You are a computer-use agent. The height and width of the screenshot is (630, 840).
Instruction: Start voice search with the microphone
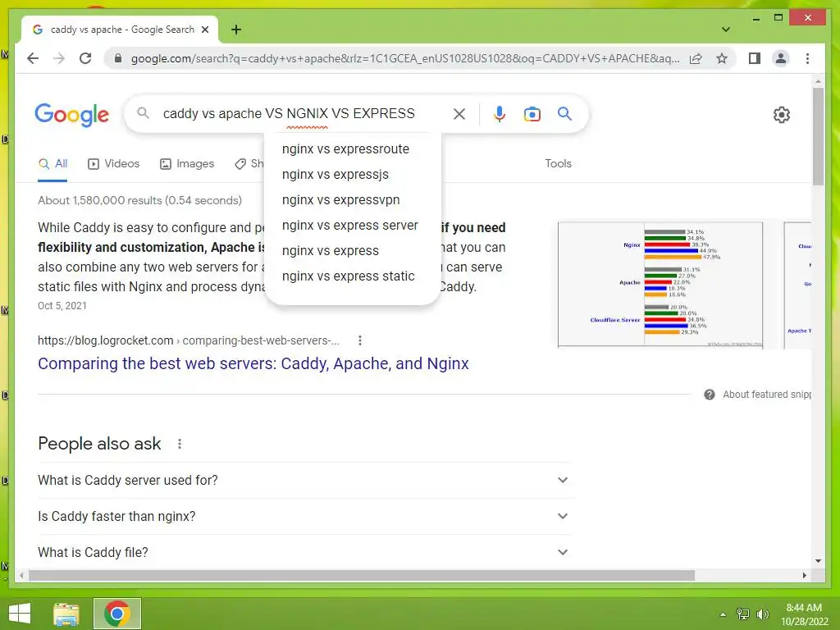point(500,113)
